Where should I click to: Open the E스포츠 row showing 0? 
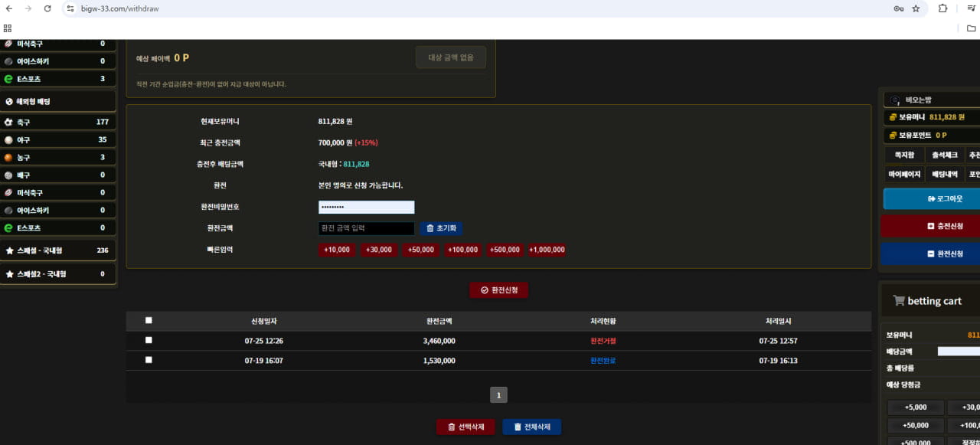point(57,227)
